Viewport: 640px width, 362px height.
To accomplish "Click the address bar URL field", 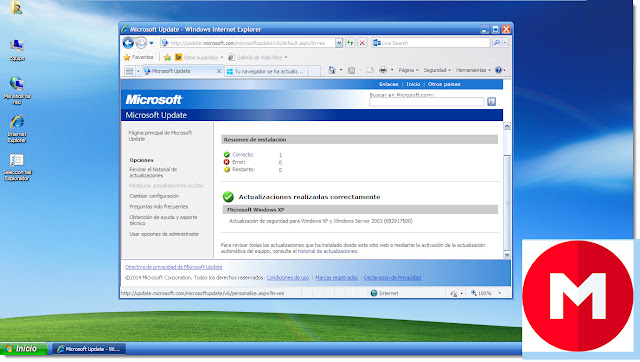I will tap(248, 43).
